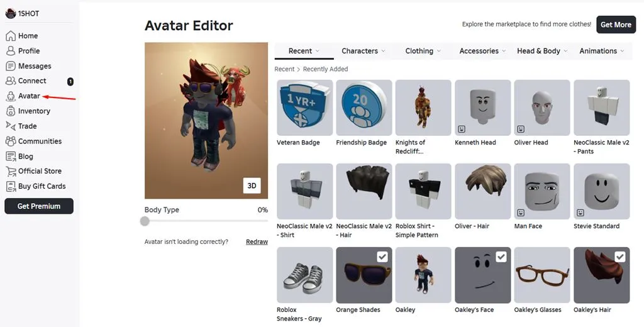
Task: Click the Get More button
Action: pos(616,25)
